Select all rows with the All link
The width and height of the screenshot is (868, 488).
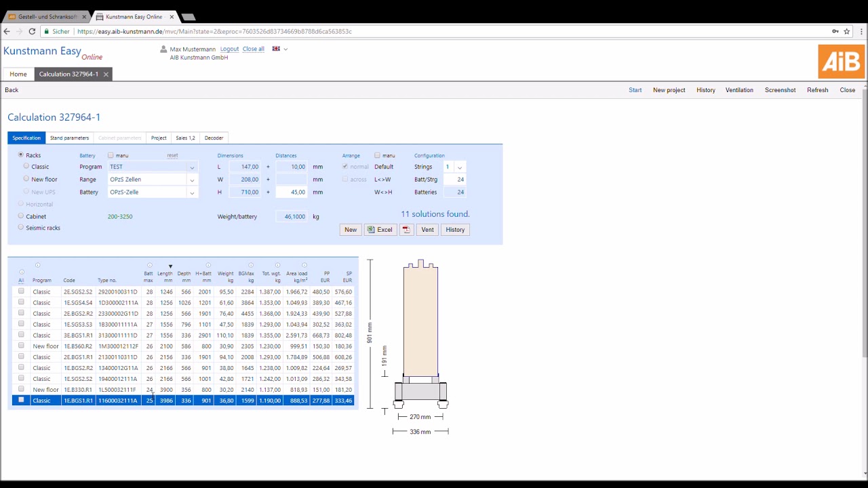click(x=21, y=280)
